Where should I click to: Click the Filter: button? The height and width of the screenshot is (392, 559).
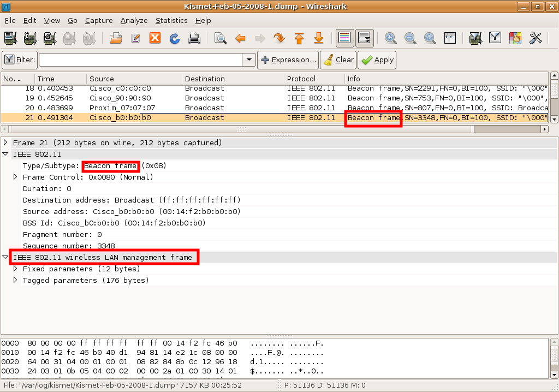(20, 60)
